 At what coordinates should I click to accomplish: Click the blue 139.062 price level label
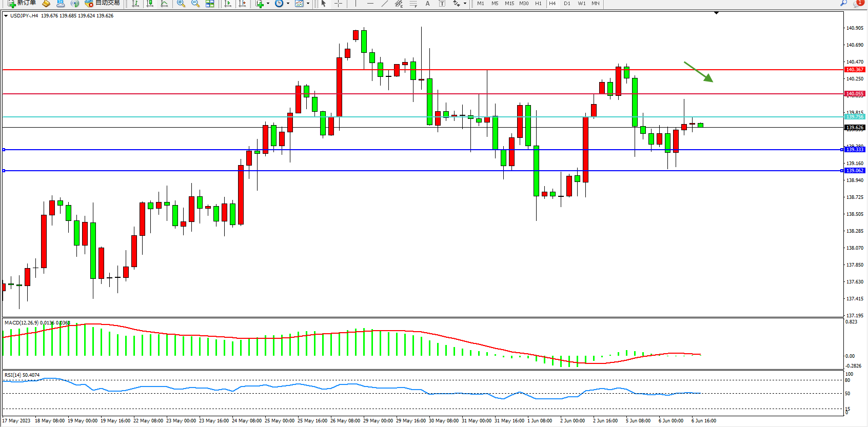(855, 171)
